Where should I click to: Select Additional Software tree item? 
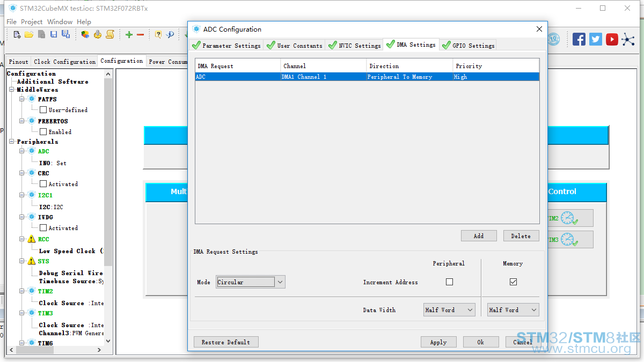tap(53, 82)
